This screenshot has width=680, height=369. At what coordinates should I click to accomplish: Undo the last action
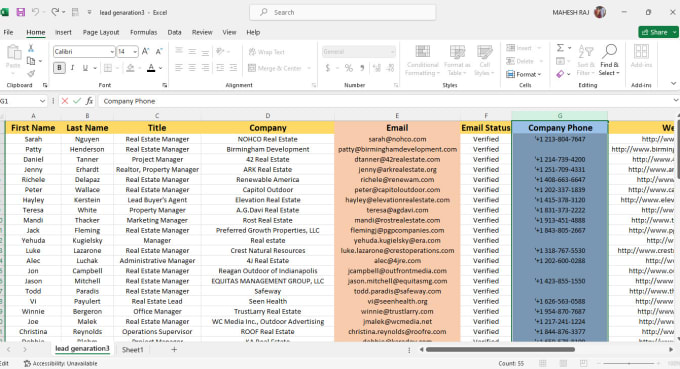point(36,12)
